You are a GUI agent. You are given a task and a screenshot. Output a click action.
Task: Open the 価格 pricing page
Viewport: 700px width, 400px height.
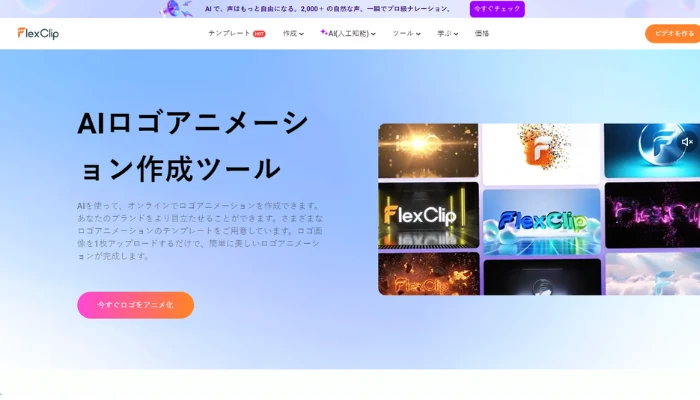click(482, 33)
